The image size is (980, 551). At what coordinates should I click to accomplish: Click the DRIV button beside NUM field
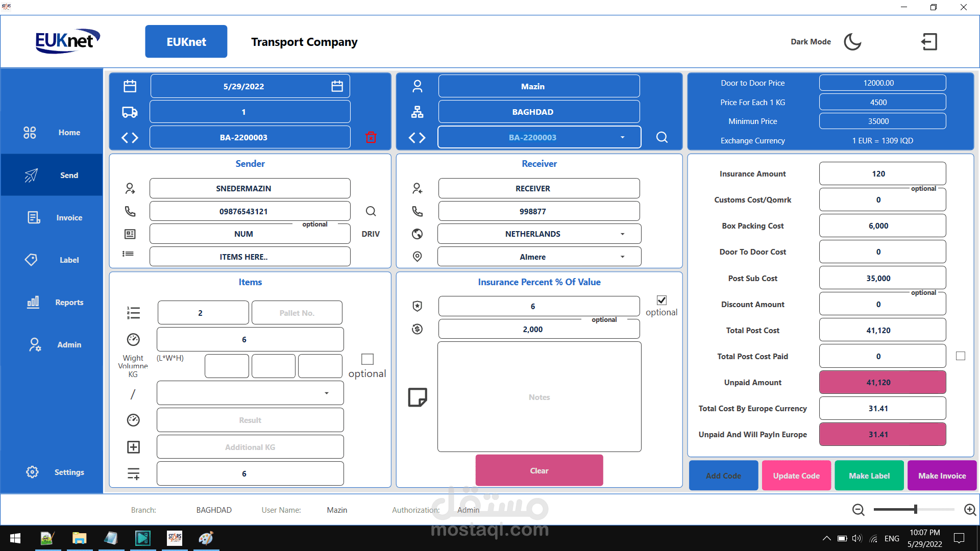(371, 234)
